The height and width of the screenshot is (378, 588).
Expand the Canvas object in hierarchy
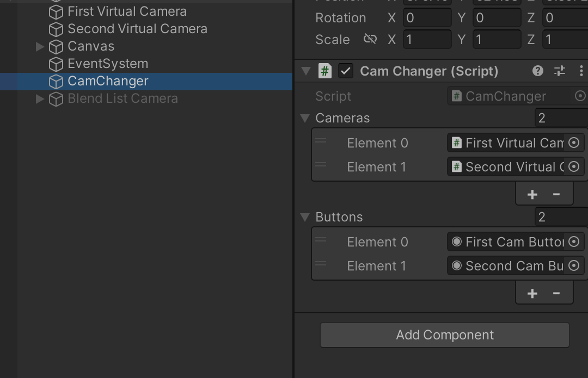(39, 46)
